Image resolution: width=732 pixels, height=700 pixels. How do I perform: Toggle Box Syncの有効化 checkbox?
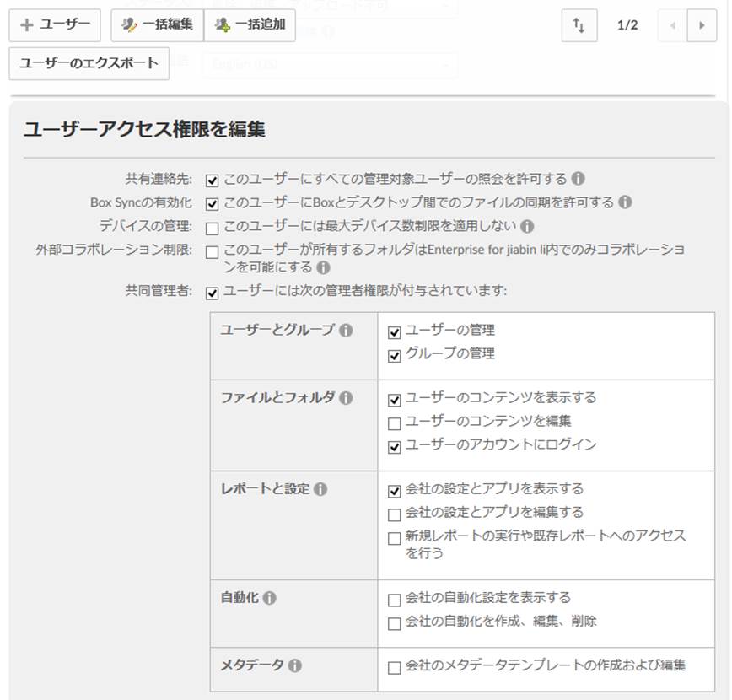click(212, 204)
